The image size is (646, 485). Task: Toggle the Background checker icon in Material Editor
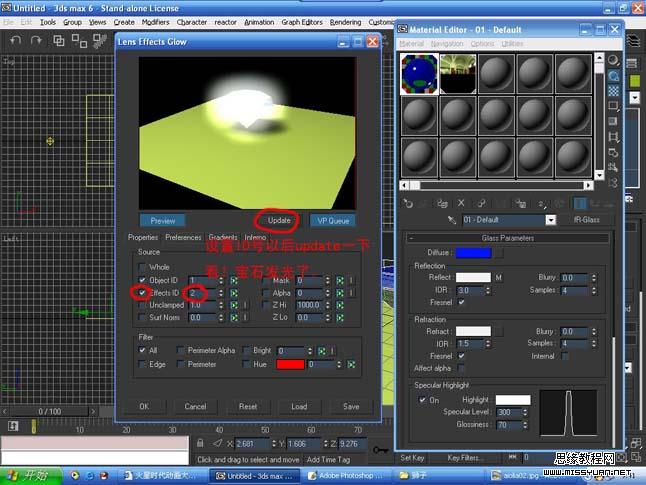click(x=613, y=91)
